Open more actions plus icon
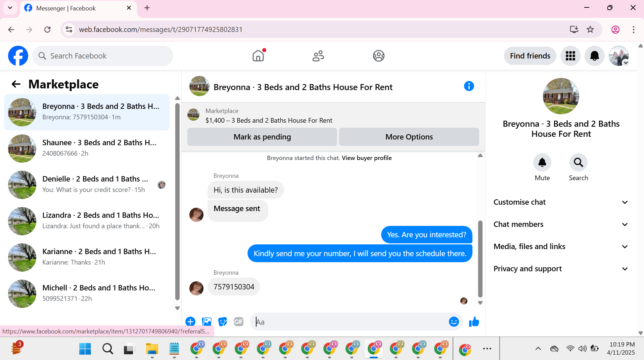 (190, 322)
